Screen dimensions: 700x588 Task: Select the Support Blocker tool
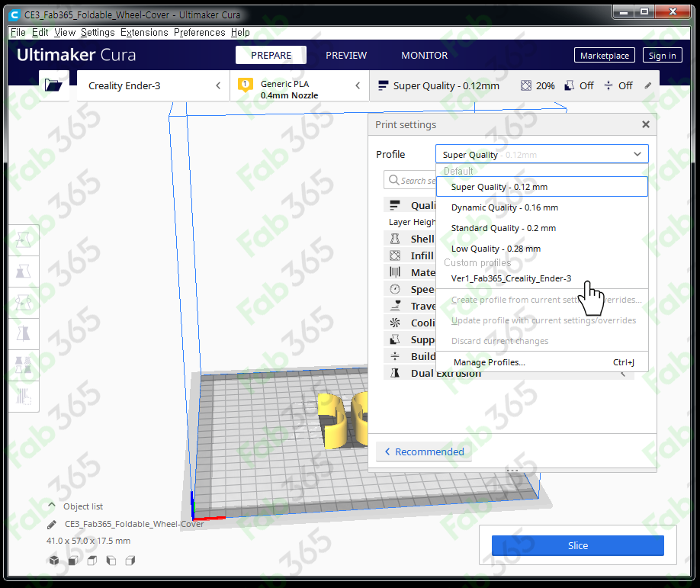[x=24, y=396]
